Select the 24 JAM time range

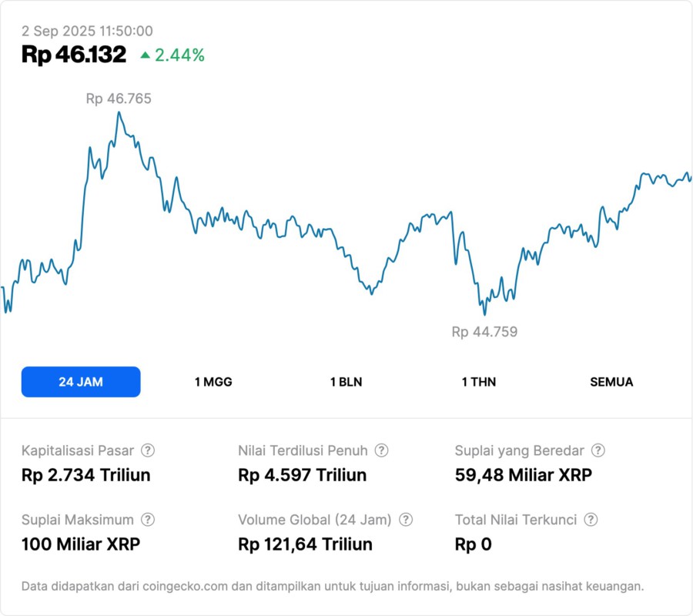pos(81,382)
